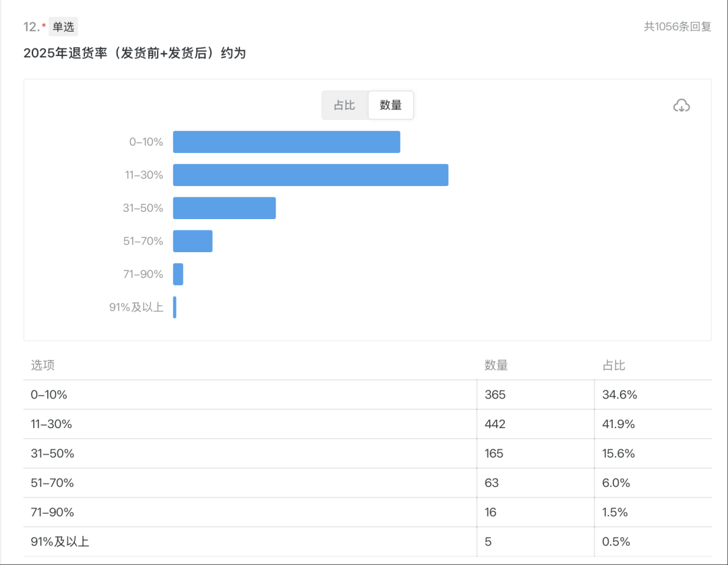Select the 数量 tab

391,105
